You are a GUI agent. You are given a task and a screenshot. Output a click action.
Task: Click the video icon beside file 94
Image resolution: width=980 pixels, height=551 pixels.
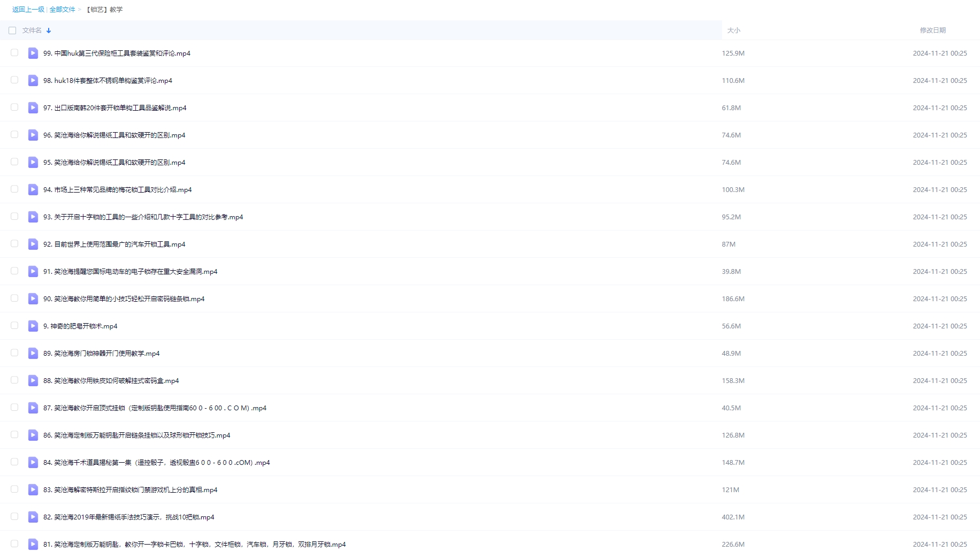33,189
